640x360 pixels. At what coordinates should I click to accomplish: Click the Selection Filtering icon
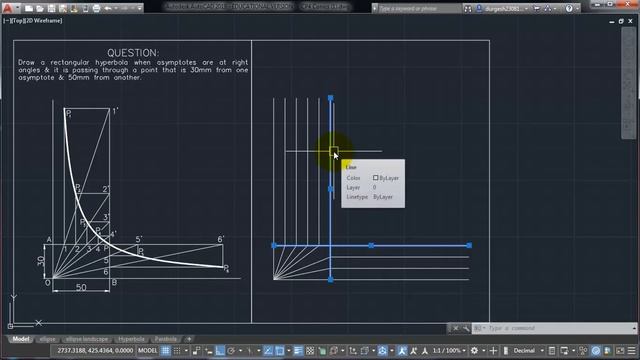click(x=364, y=351)
